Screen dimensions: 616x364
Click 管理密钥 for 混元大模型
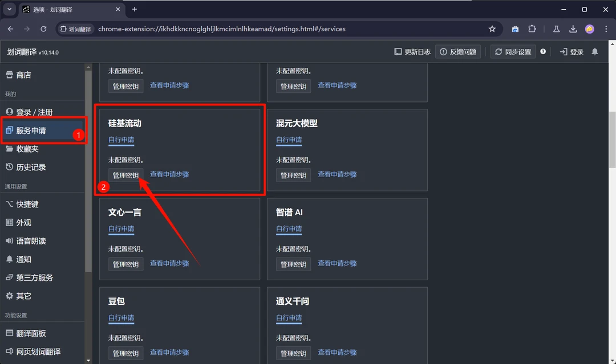[294, 175]
